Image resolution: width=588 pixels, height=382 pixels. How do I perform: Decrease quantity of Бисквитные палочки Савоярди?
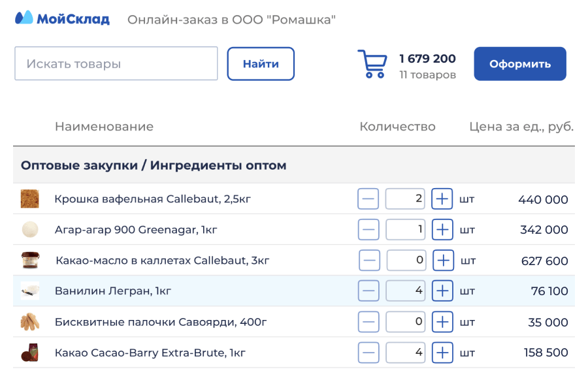[368, 322]
